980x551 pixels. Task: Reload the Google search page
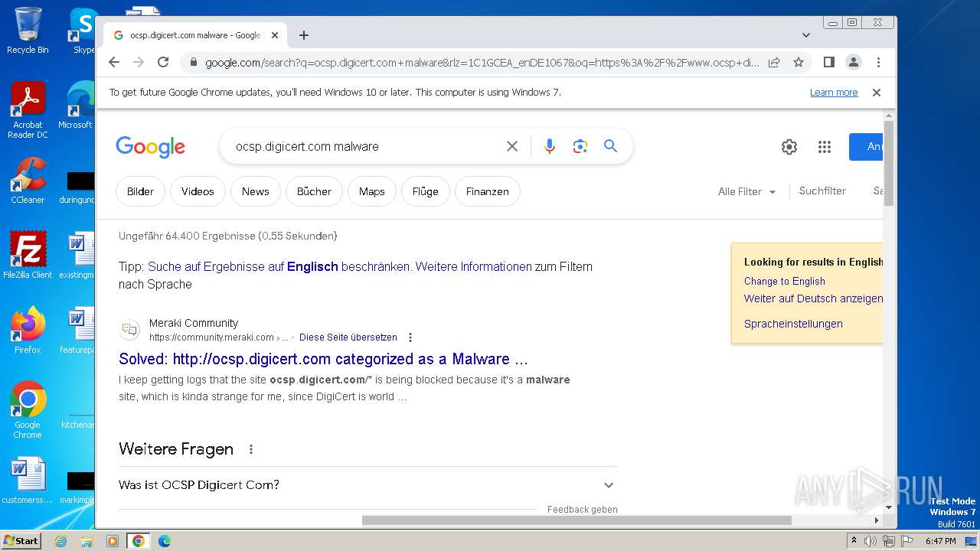click(163, 62)
